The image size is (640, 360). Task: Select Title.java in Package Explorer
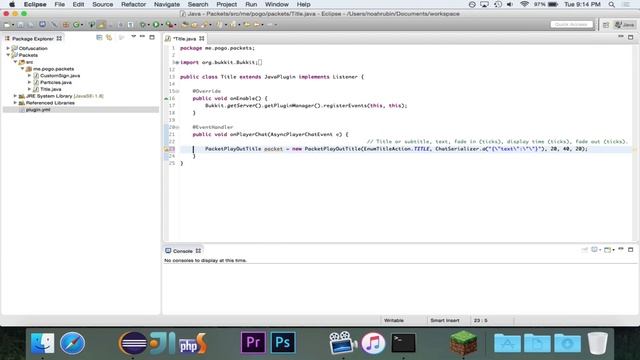click(x=51, y=89)
